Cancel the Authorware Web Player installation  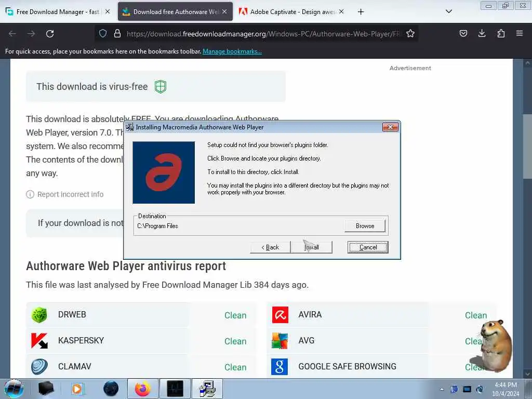[x=368, y=247]
